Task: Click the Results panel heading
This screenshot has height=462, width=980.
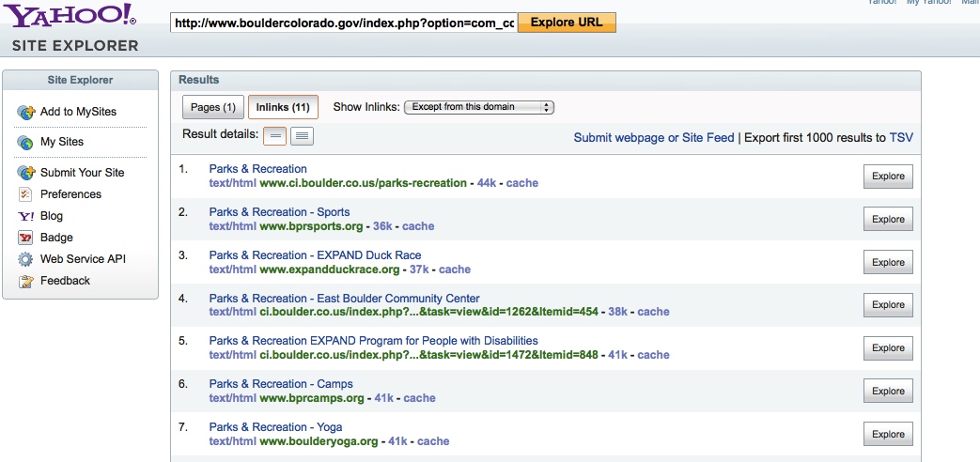Action: pyautogui.click(x=199, y=79)
